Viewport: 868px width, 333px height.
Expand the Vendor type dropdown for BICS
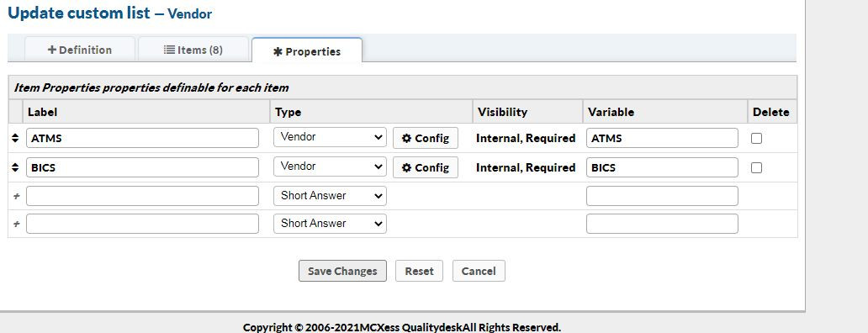point(330,166)
